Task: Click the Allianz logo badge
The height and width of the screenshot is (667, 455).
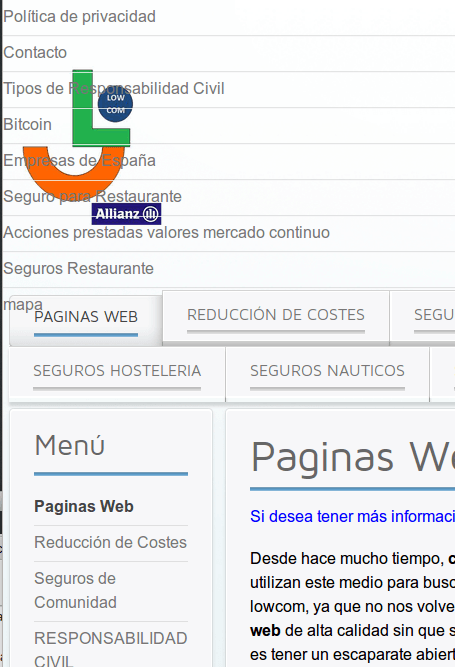Action: click(126, 214)
